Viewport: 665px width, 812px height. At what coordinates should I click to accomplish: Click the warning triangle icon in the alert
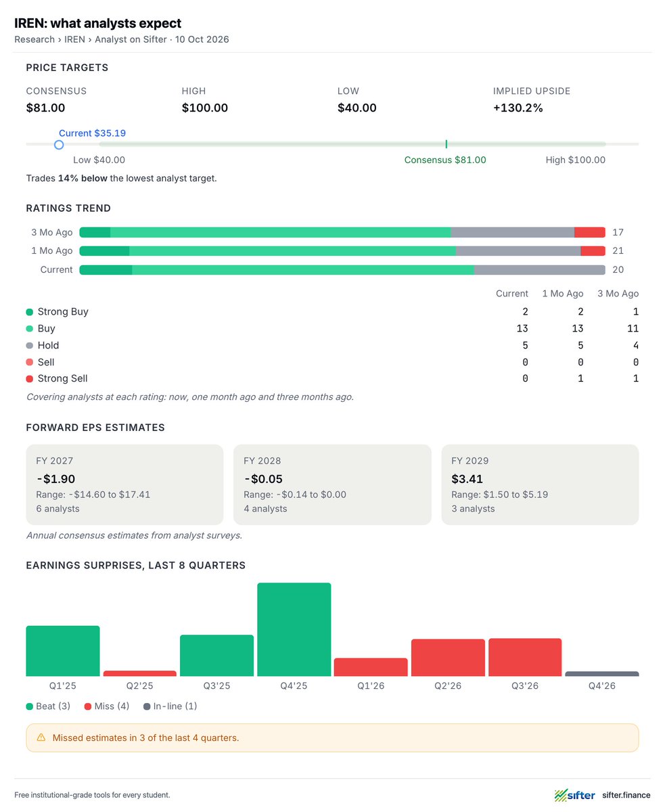click(x=41, y=738)
